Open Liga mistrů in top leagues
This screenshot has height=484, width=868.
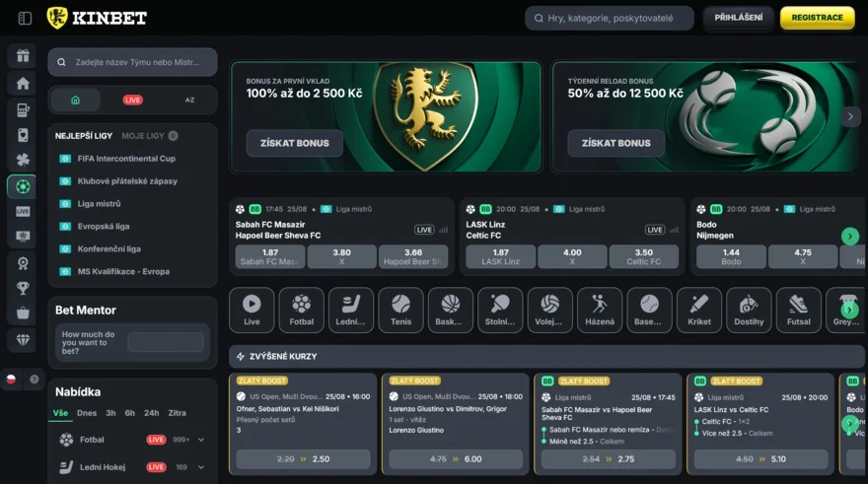[x=99, y=204]
